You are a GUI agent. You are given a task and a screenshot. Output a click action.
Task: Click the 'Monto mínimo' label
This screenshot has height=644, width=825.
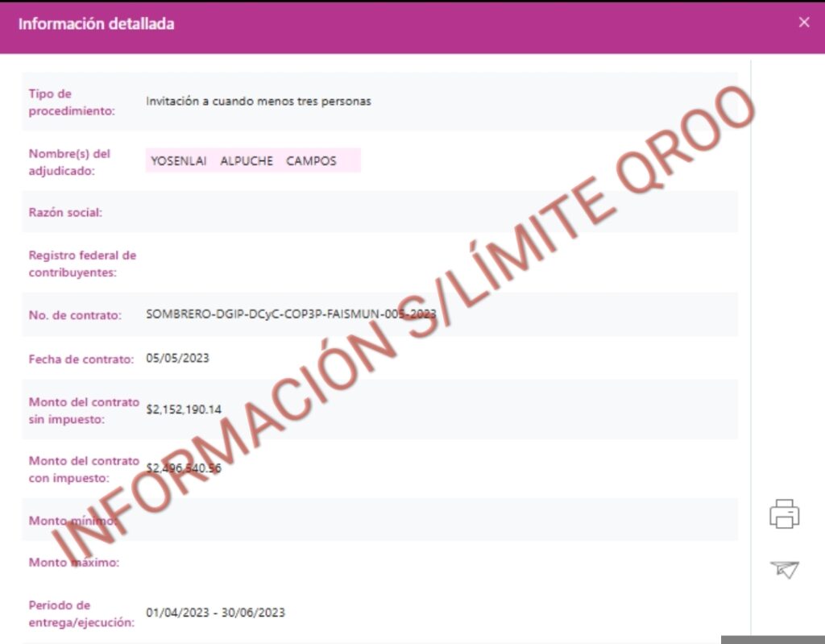coord(73,521)
